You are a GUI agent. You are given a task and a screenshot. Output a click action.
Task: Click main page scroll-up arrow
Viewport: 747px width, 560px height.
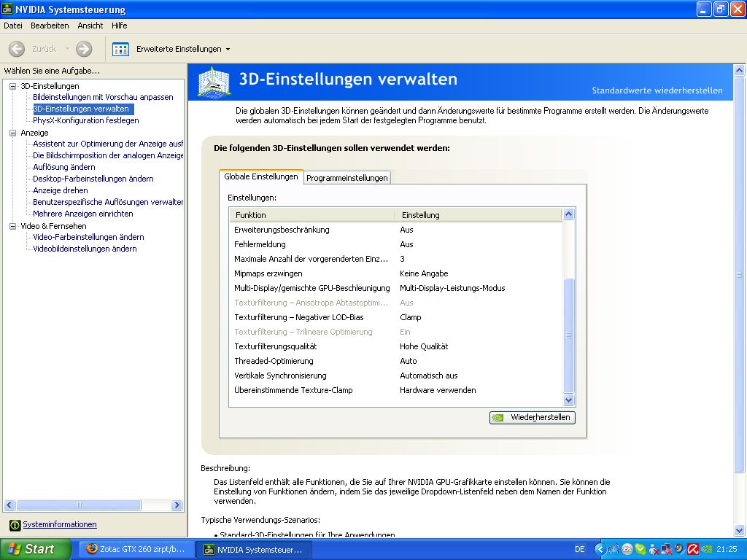tap(740, 71)
